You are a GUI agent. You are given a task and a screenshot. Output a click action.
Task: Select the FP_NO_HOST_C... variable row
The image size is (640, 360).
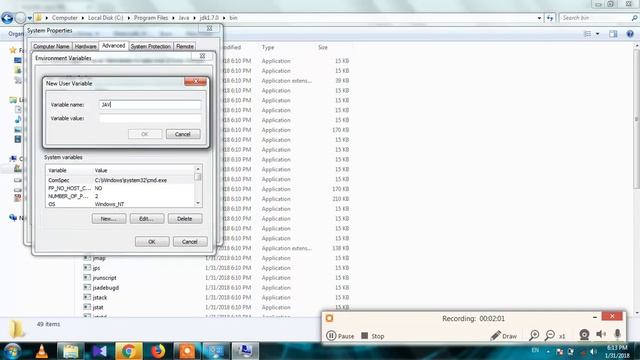coord(120,188)
